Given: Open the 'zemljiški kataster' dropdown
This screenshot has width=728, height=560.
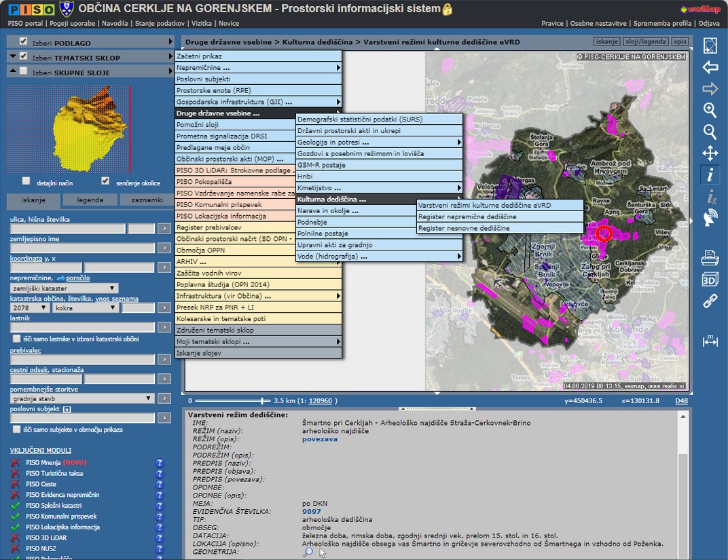Looking at the screenshot, I should tap(64, 288).
